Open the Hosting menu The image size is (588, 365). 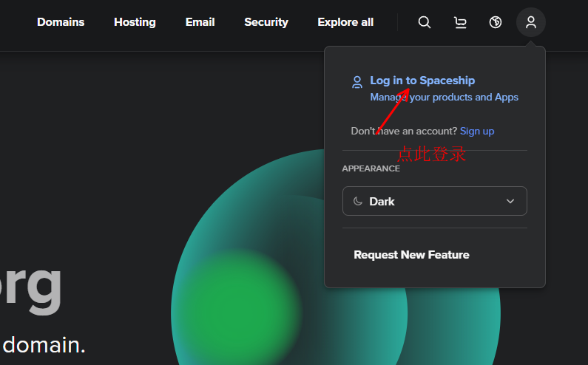135,22
